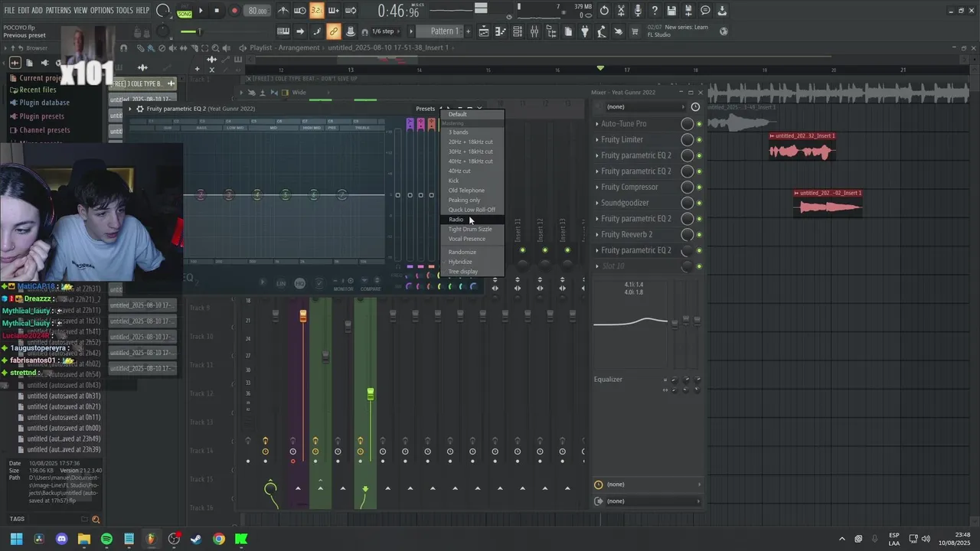Screen dimensions: 980x551
Task: Toggle Slot 10 enable light
Action: click(x=699, y=266)
